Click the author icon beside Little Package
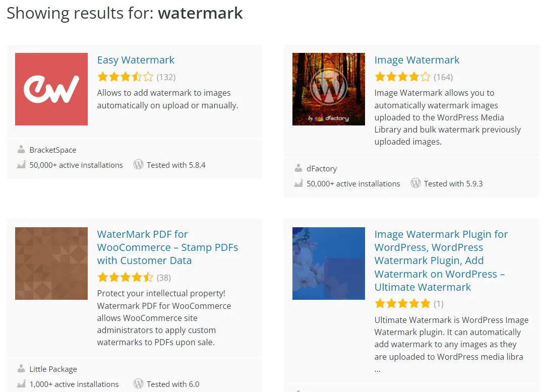 click(21, 369)
